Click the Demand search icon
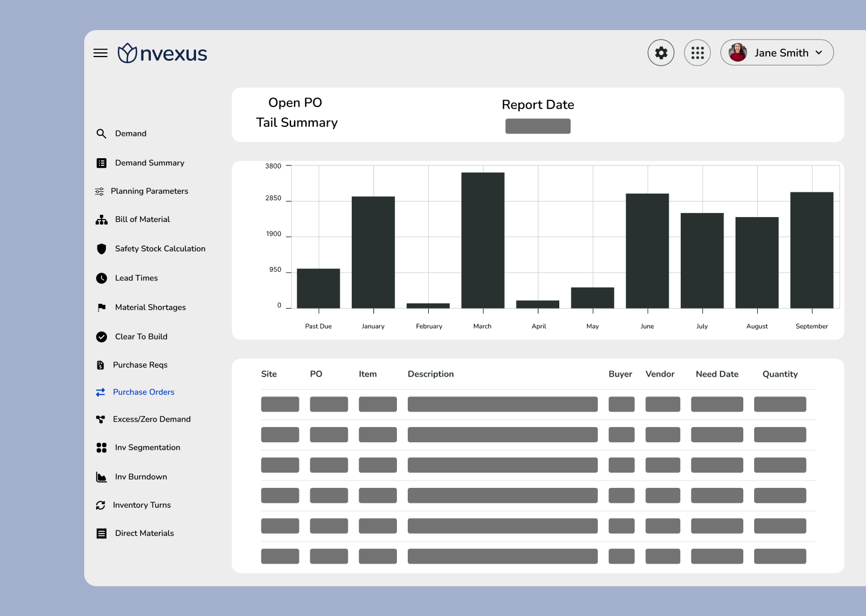 (101, 134)
